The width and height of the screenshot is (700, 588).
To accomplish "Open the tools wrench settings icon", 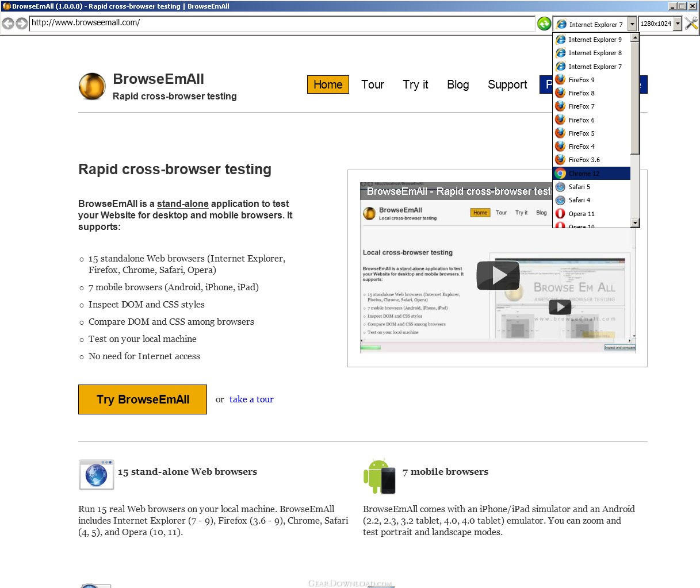I will coord(691,23).
